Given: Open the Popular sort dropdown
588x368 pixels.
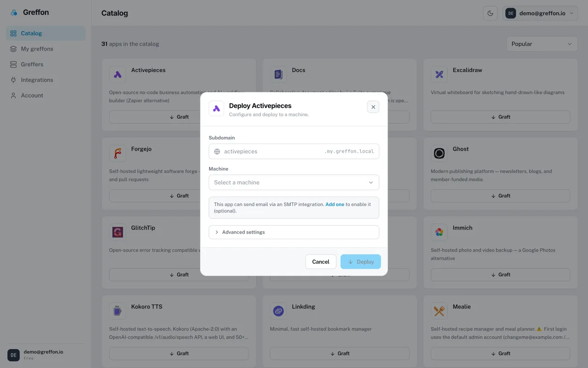Looking at the screenshot, I should [x=542, y=44].
